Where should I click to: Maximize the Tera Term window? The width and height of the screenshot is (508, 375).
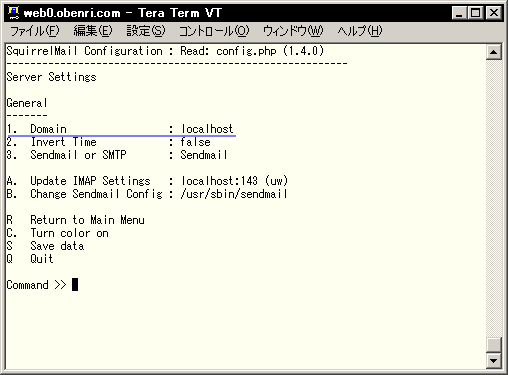[x=475, y=13]
